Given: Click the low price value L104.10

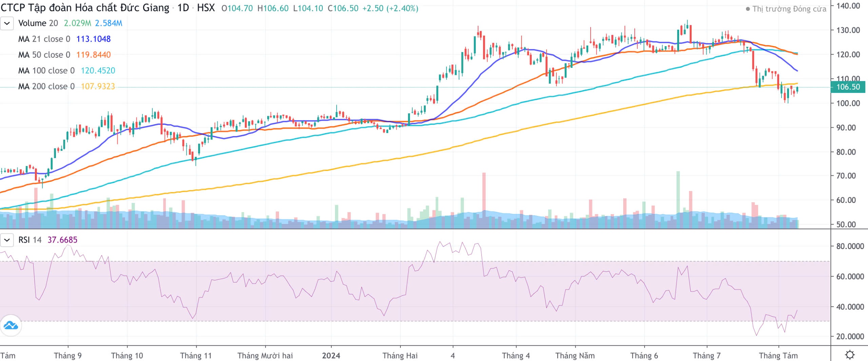Looking at the screenshot, I should tap(308, 8).
